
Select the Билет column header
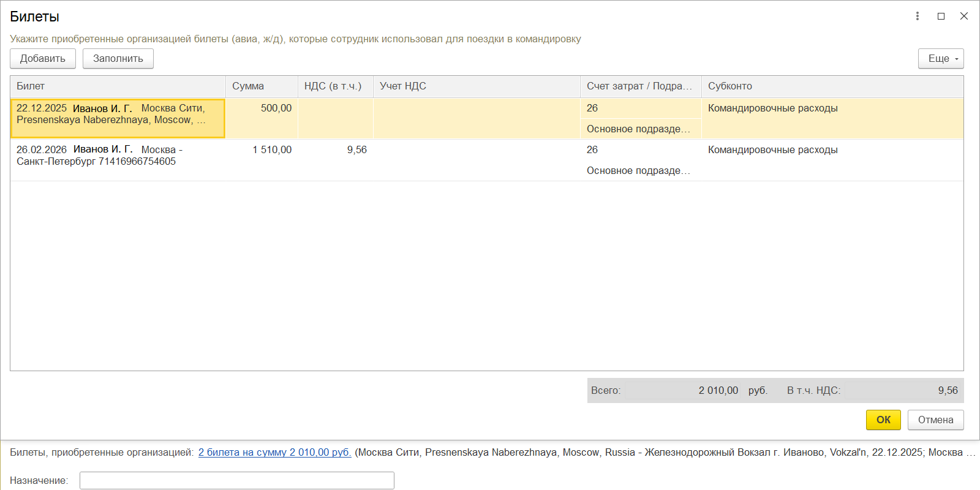coord(118,86)
